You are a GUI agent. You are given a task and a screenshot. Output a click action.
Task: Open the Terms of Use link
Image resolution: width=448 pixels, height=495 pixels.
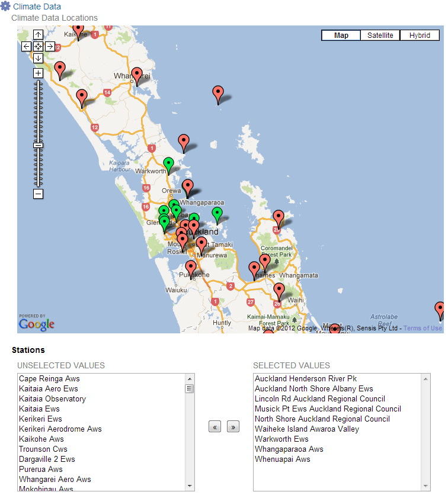(423, 328)
